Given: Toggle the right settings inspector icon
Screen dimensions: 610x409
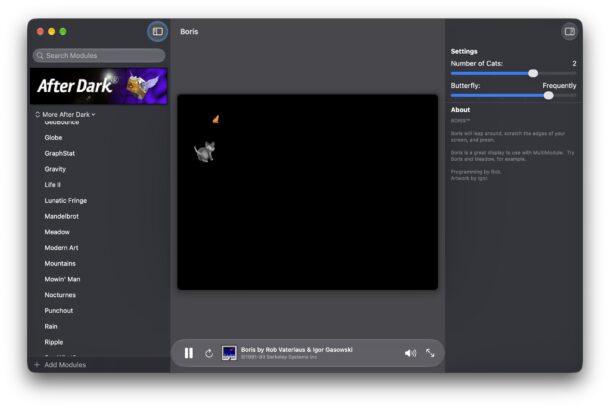Looking at the screenshot, I should 570,32.
